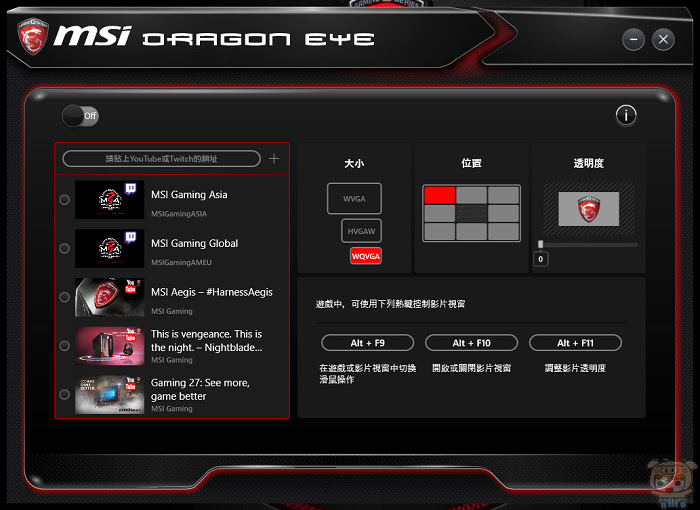Click the plus icon to add URL

[x=274, y=159]
